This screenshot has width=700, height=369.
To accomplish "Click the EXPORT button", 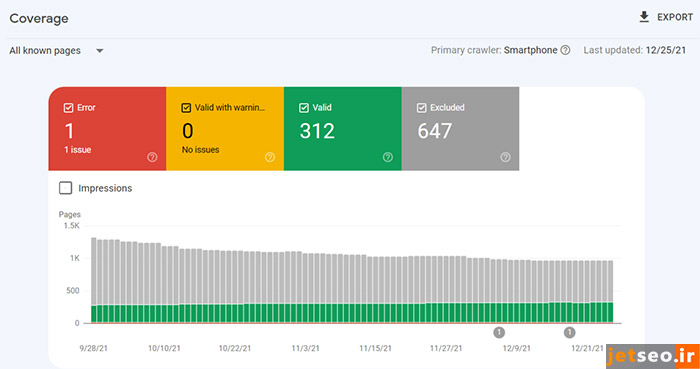I will tap(666, 17).
